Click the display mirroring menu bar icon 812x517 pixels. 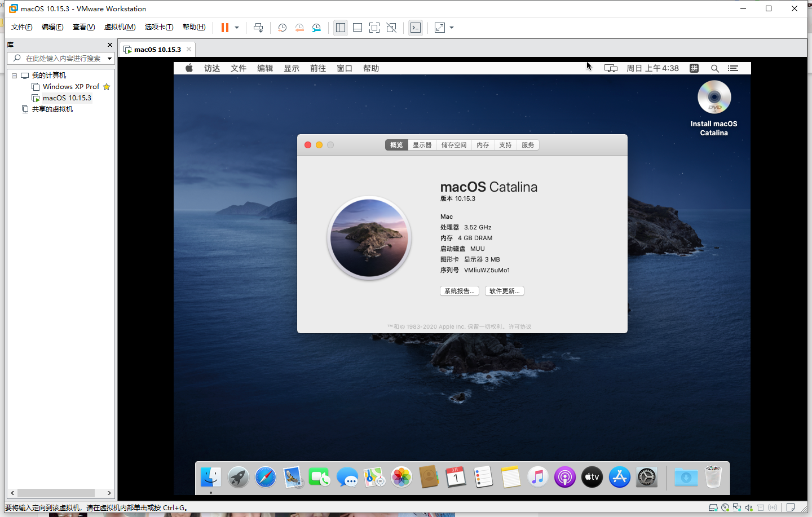point(611,68)
